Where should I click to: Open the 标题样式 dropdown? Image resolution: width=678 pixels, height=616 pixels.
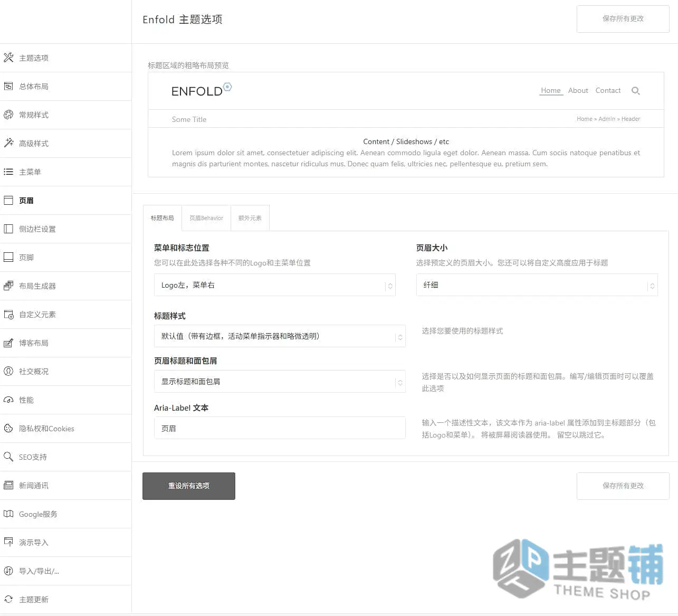click(280, 336)
